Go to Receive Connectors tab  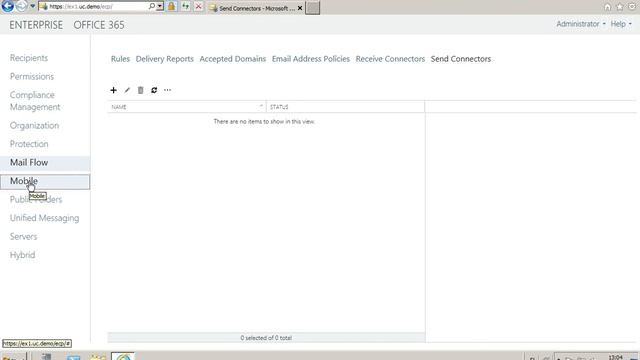(390, 59)
